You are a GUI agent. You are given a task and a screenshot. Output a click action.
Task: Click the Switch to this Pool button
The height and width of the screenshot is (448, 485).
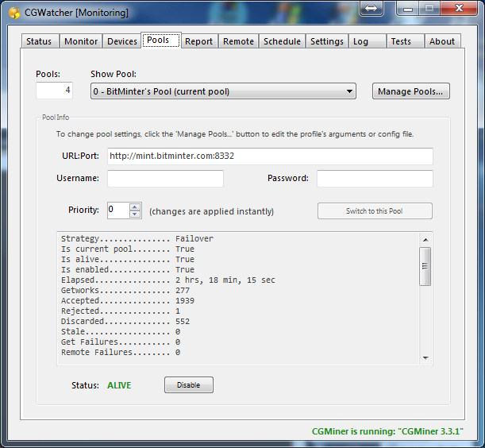(x=375, y=211)
